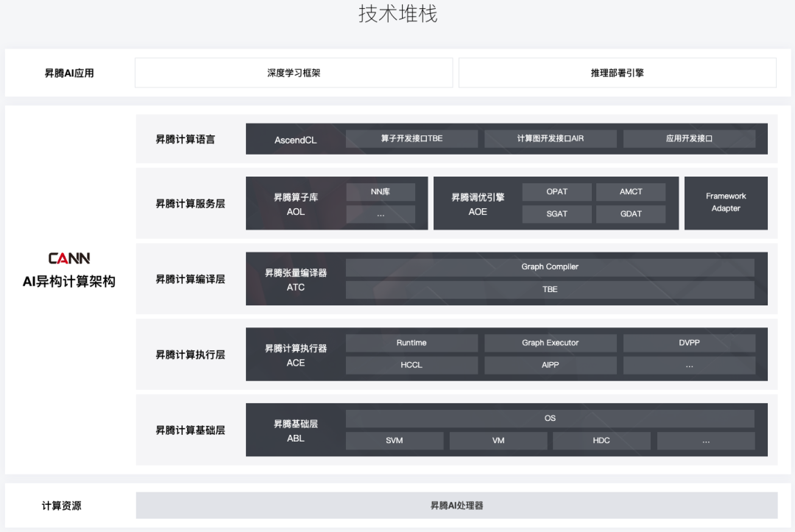Viewport: 795px width, 532px height.
Task: Select the HCCL block
Action: pos(411,365)
